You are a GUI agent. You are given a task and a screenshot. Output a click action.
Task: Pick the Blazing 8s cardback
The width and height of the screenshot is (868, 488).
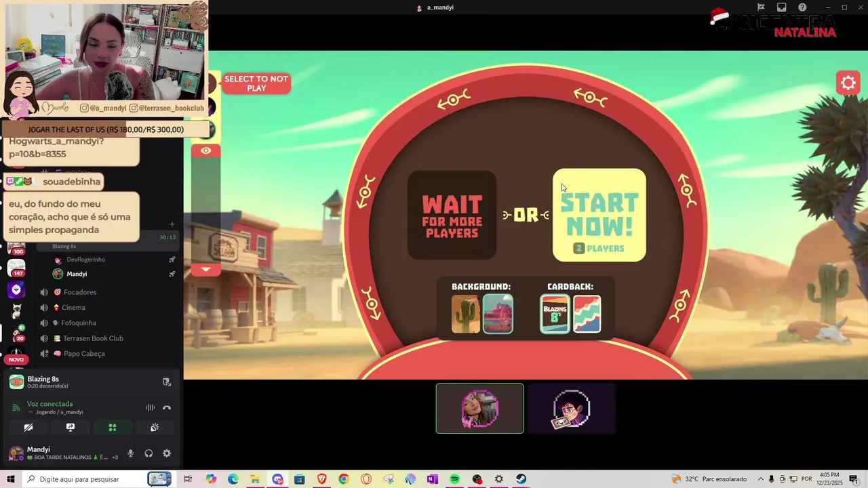click(555, 314)
